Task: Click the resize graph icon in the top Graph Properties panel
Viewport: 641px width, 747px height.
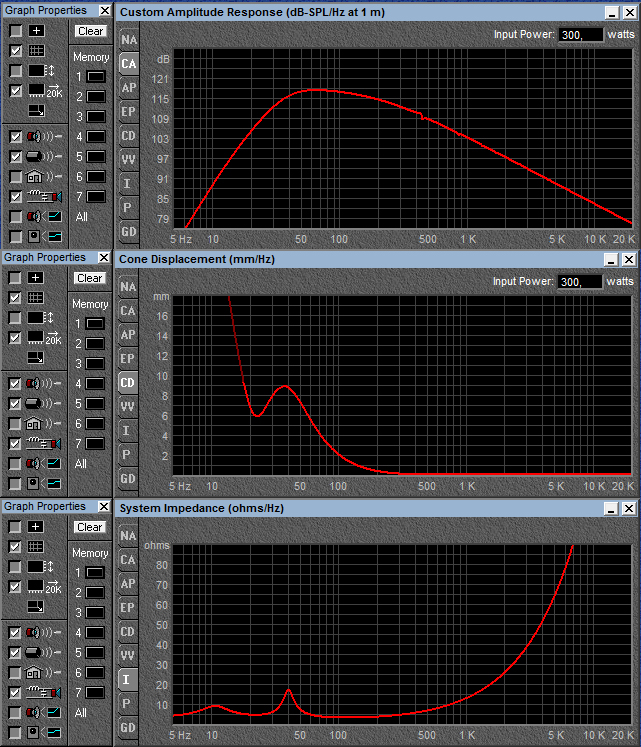Action: pos(36,111)
